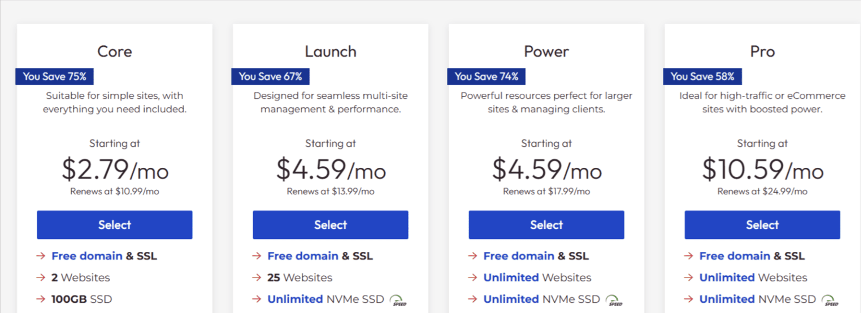Image resolution: width=868 pixels, height=313 pixels.
Task: Click red arrow beside Core's 2 Websites
Action: (x=41, y=277)
